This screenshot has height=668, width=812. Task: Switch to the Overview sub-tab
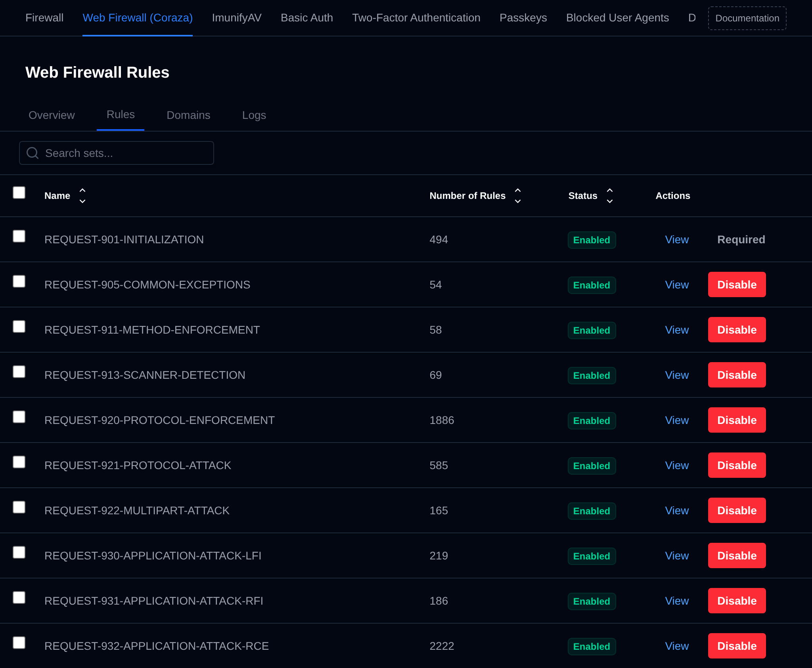point(52,115)
